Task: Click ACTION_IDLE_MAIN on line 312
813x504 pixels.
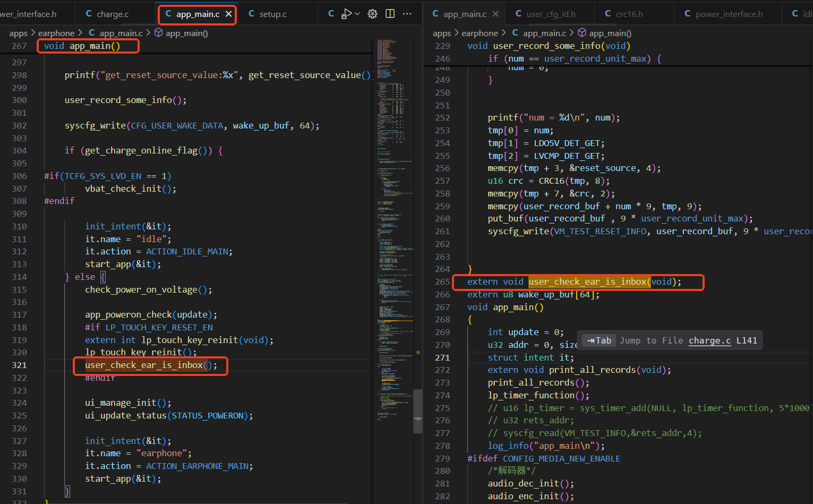Action: 189,251
